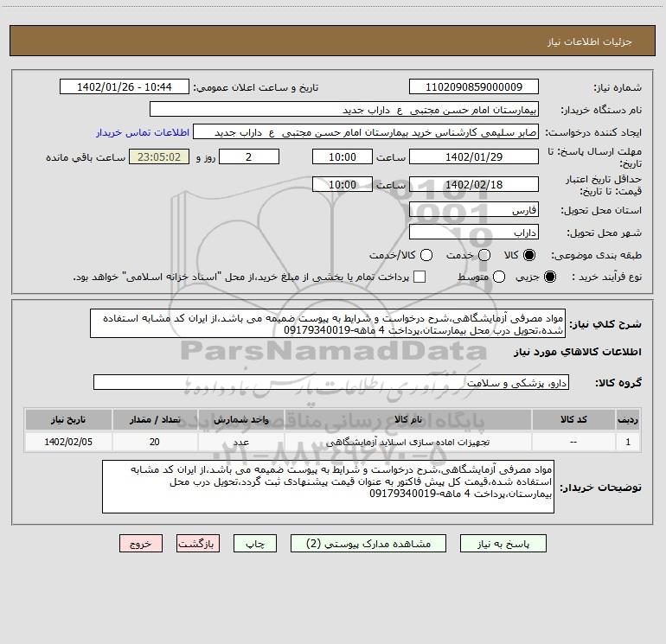The height and width of the screenshot is (644, 666).
Task: Click the need date cell 1402/02/05
Action: click(68, 442)
